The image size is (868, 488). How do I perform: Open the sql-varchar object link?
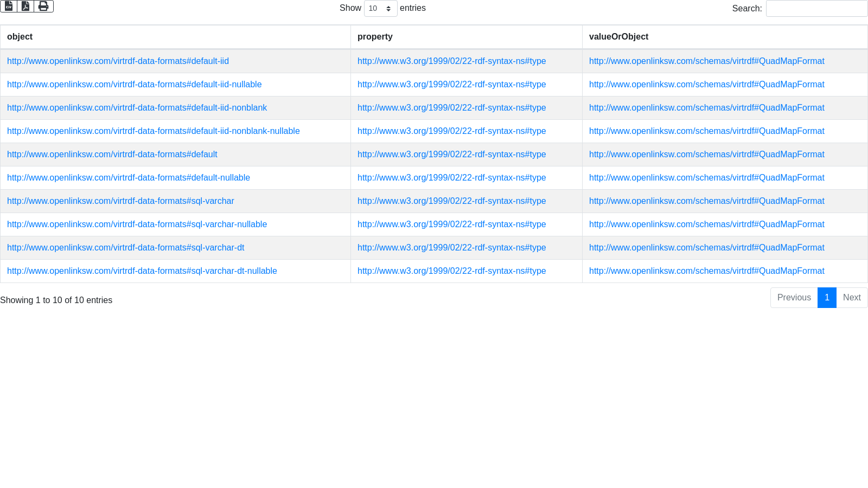click(x=120, y=201)
